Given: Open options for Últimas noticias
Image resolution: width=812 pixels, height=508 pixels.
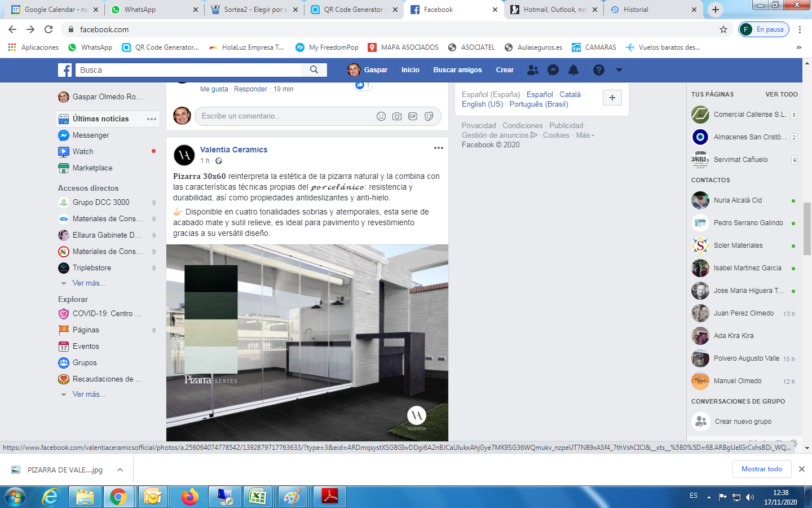Looking at the screenshot, I should [151, 119].
